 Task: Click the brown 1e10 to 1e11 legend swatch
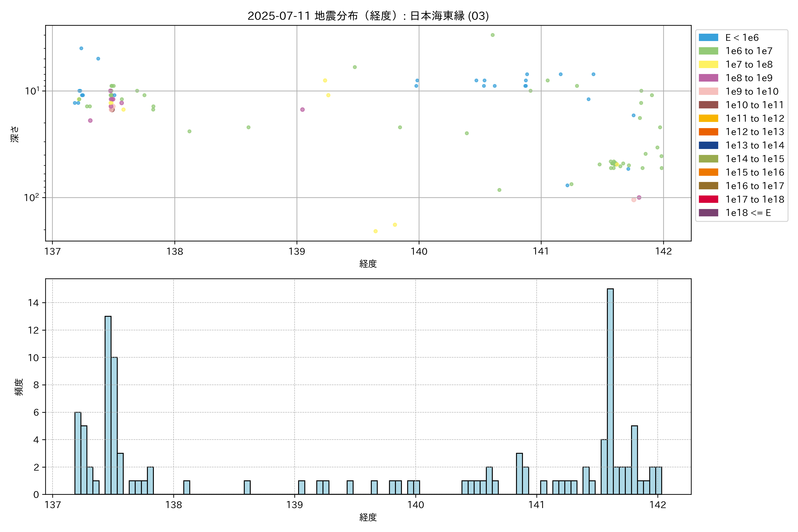(x=708, y=105)
